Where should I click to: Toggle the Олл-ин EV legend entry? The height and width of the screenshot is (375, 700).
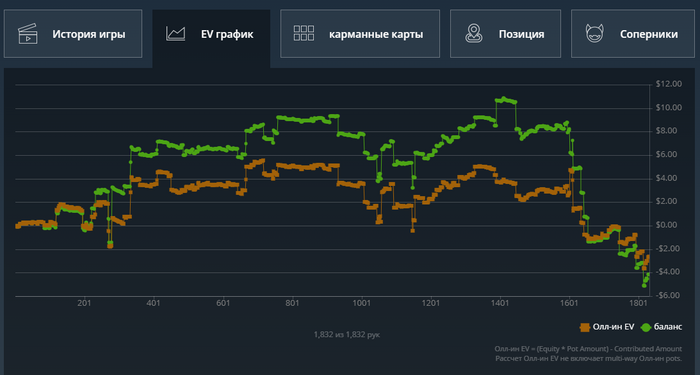[x=607, y=327]
